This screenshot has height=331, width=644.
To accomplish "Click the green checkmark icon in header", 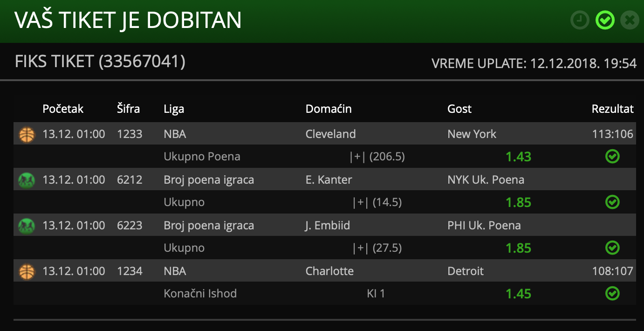I will point(605,21).
